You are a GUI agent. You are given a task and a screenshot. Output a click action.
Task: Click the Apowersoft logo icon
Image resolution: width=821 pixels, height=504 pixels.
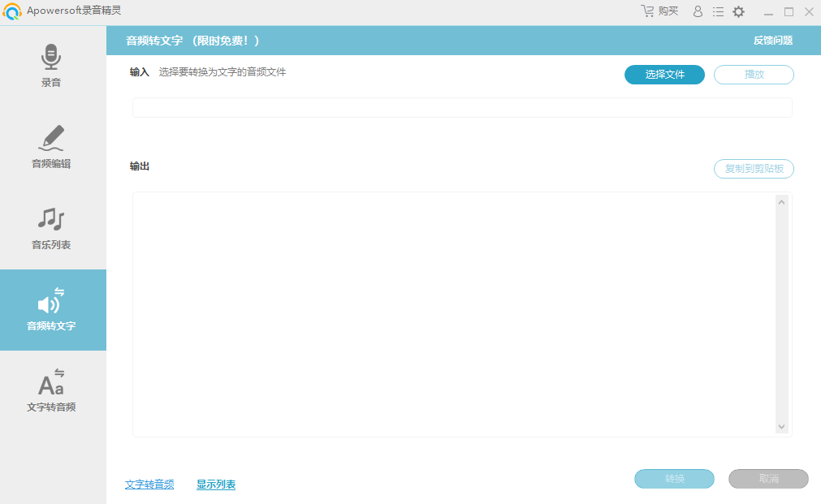(12, 11)
